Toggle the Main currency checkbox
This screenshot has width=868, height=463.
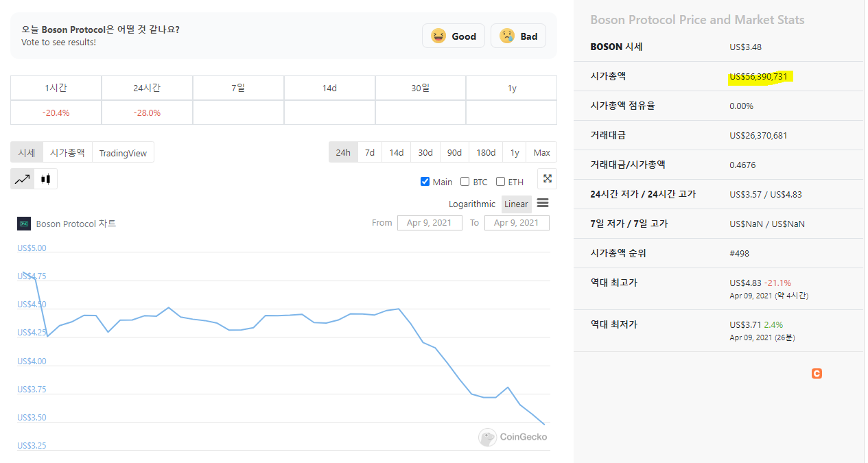pos(425,182)
